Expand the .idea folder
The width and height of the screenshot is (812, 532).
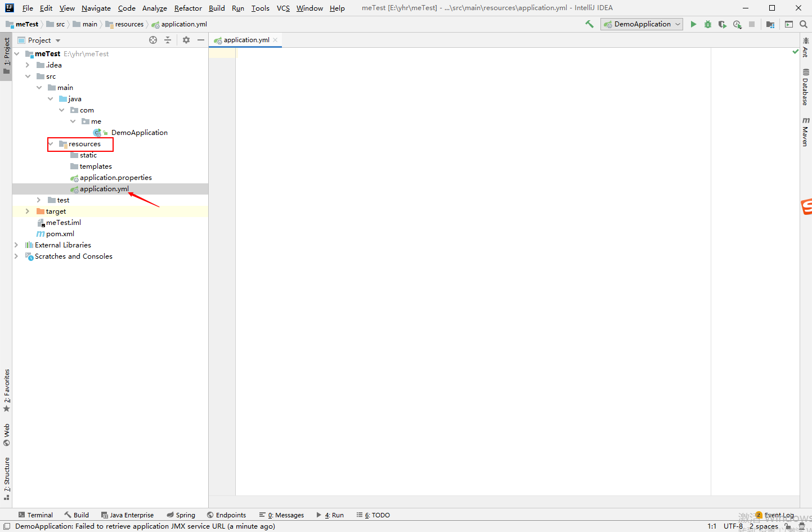coord(28,65)
